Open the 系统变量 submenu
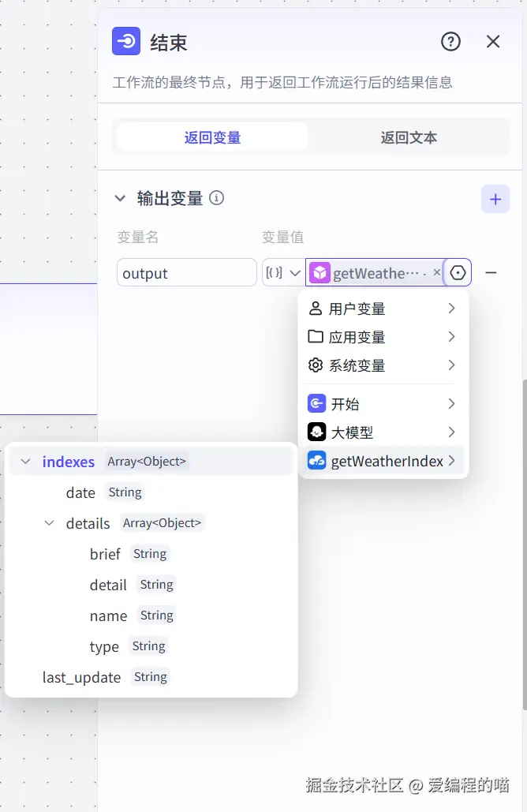527x812 pixels. (x=383, y=365)
